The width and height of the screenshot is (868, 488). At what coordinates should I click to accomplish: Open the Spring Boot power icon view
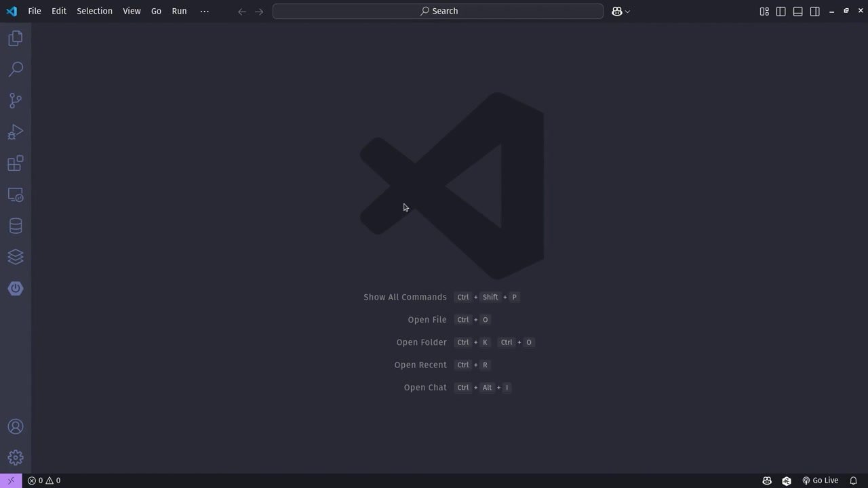click(15, 288)
